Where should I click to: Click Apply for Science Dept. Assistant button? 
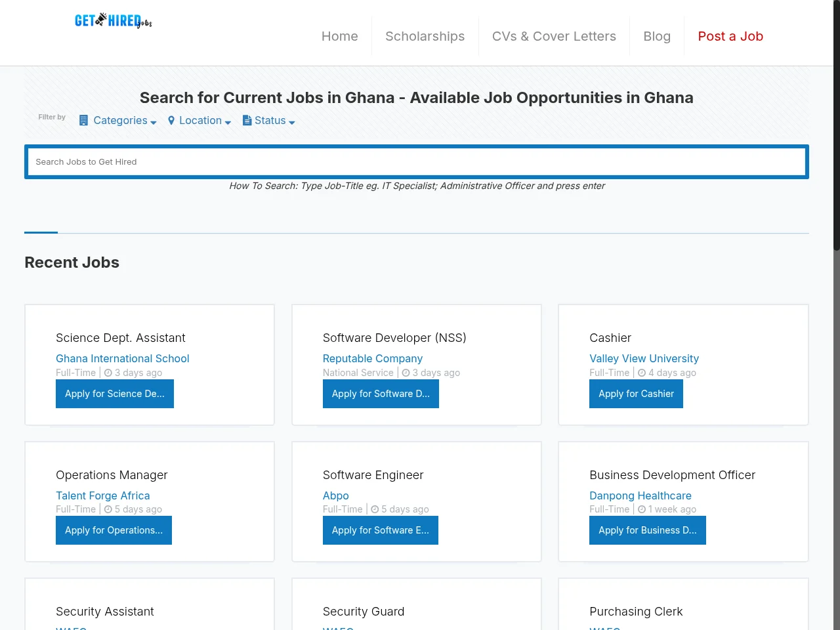tap(115, 394)
